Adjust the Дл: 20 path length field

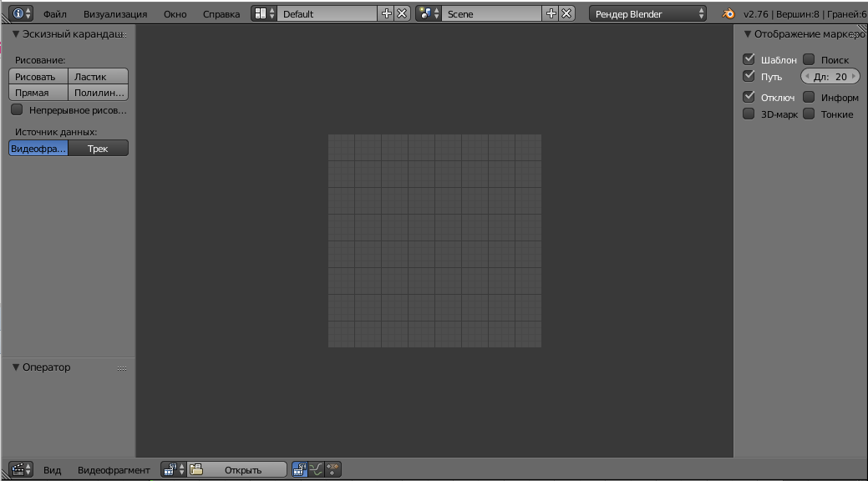(830, 76)
